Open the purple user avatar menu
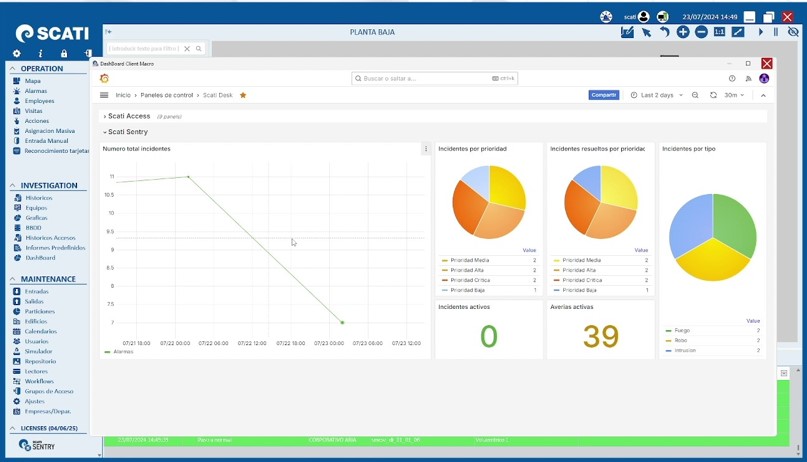 click(764, 78)
